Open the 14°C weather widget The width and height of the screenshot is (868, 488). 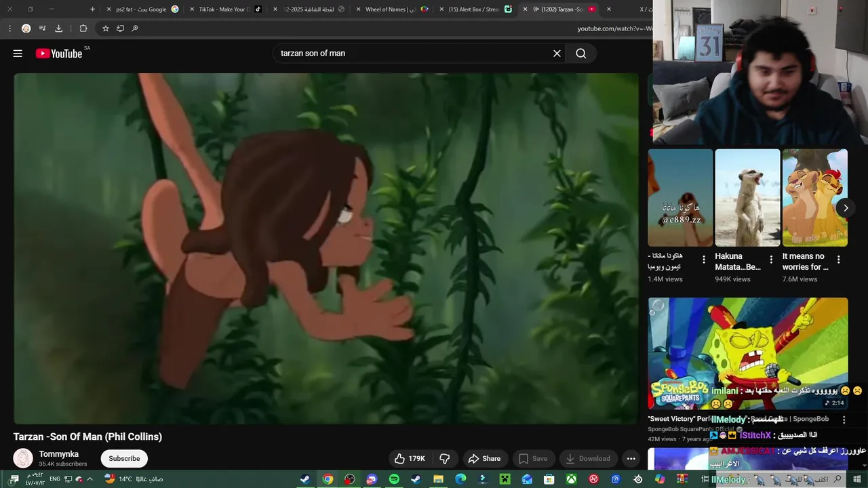(133, 479)
